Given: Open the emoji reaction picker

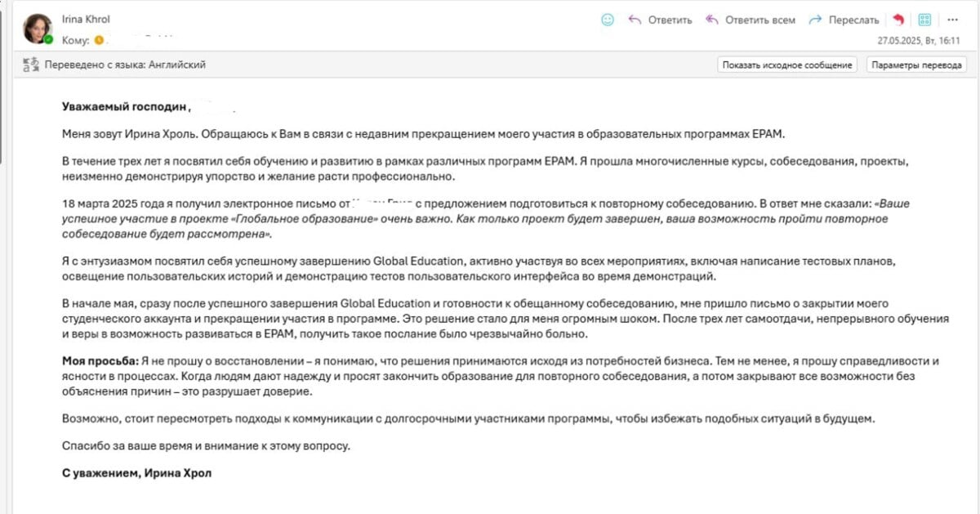Looking at the screenshot, I should [607, 20].
